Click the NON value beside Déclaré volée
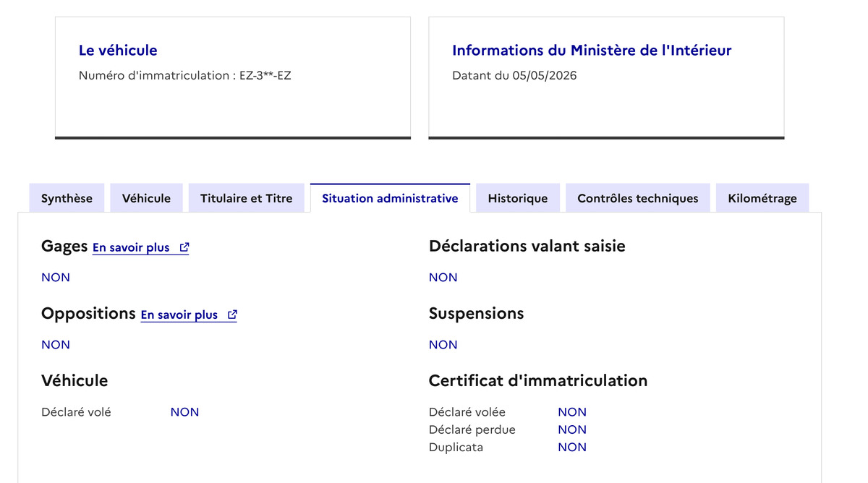 572,412
